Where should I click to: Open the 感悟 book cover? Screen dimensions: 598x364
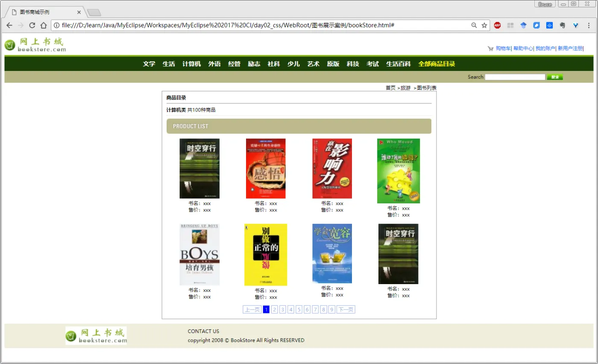pos(266,168)
